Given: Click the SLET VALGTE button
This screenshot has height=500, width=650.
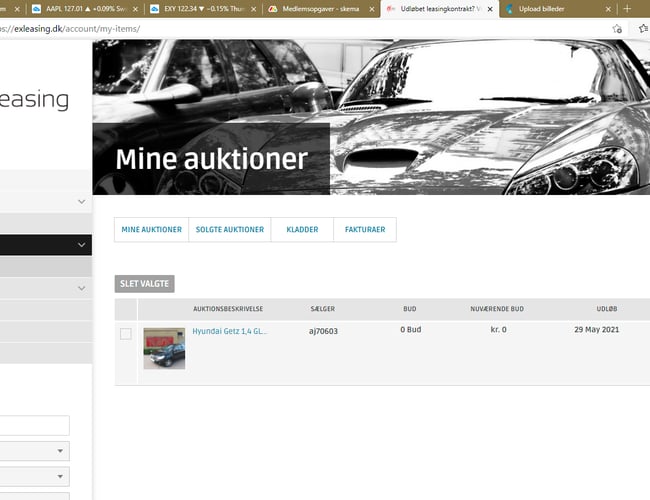Looking at the screenshot, I should (x=144, y=284).
